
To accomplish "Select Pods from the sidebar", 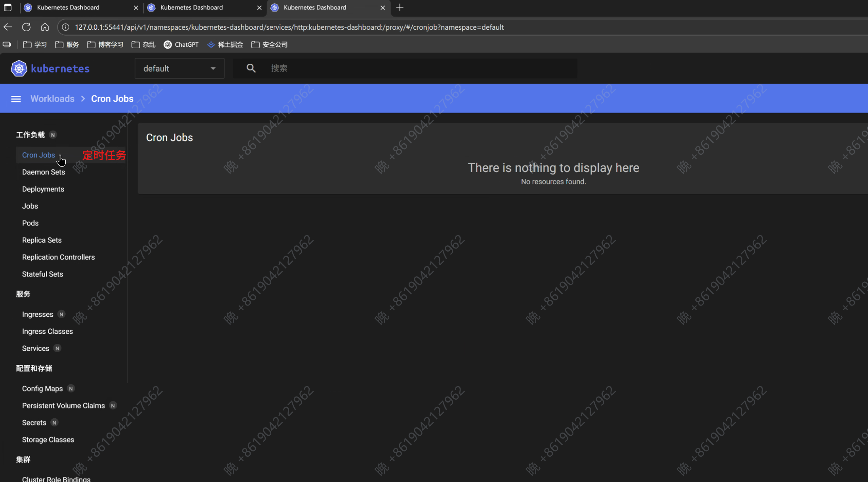I will 30,223.
